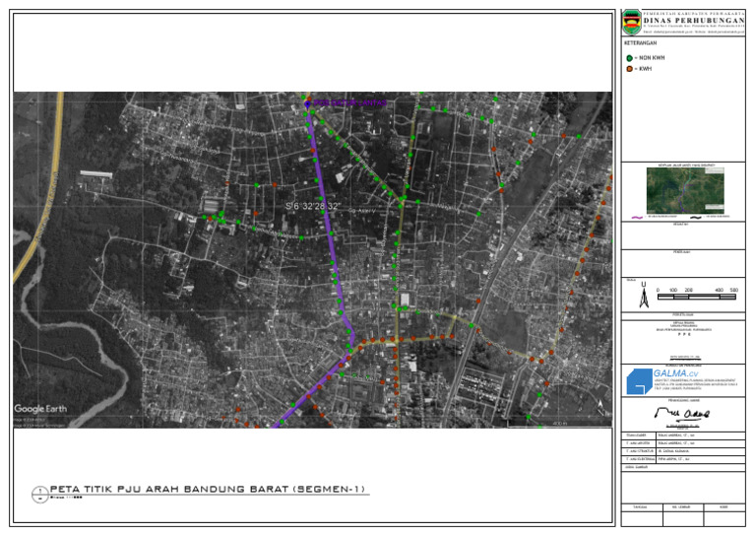756x535 pixels.
Task: Click the DINAS PERHUBUNGAN header text
Action: pyautogui.click(x=694, y=21)
